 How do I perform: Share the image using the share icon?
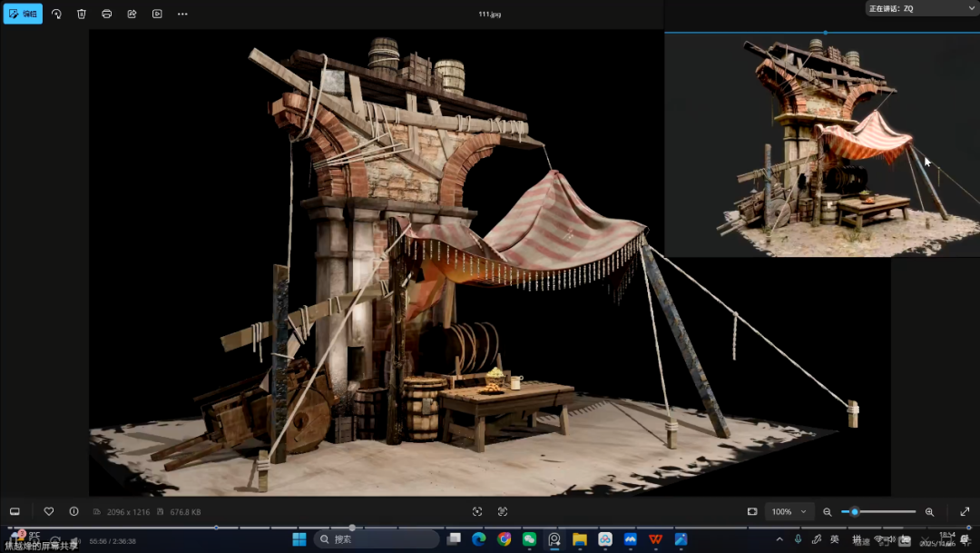132,14
